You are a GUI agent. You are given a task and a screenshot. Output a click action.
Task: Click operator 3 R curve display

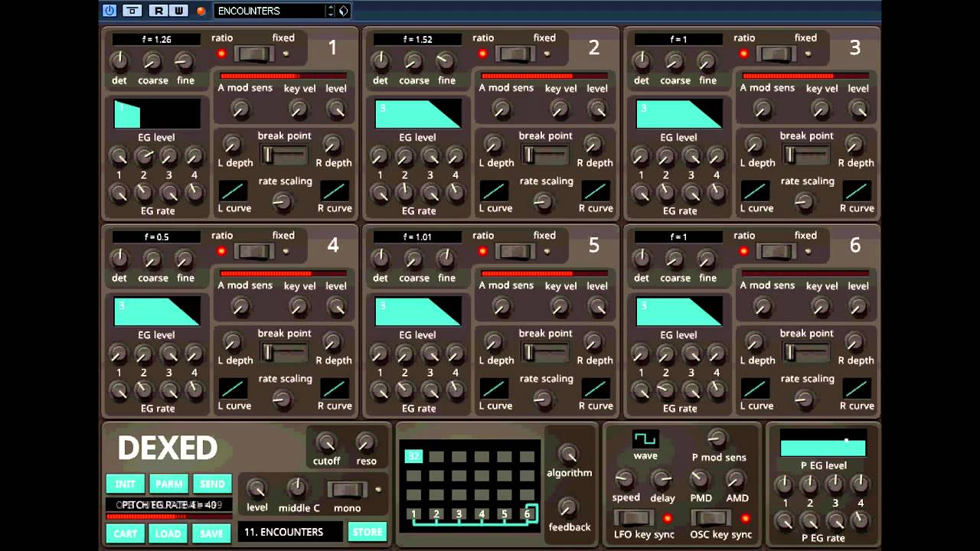(857, 191)
